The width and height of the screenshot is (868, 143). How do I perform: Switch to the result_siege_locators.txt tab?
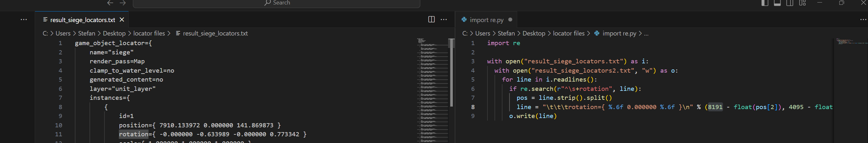(83, 20)
